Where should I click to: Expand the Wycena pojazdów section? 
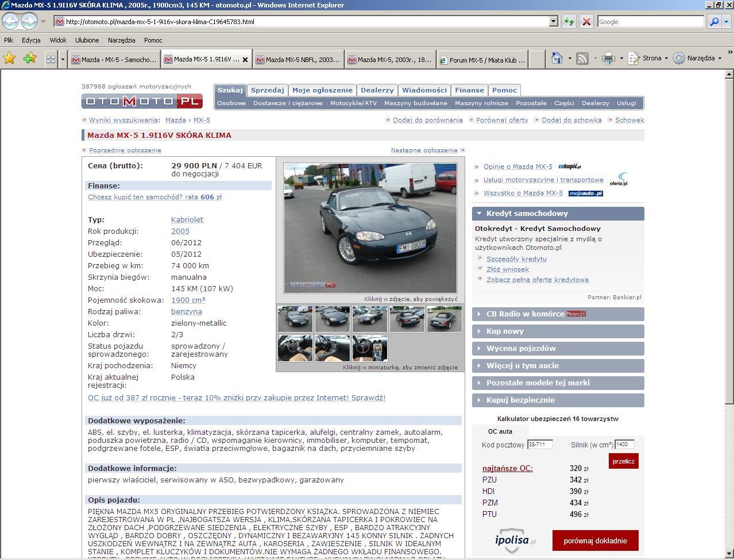[x=558, y=348]
